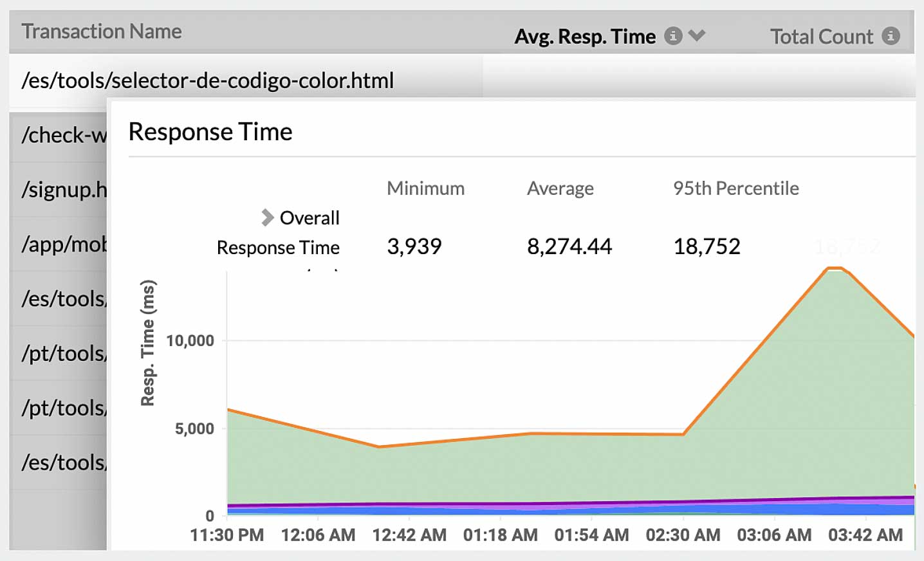Viewport: 924px width, 561px height.
Task: Click the sort chevron next to Avg. Resp. Time
Action: (x=696, y=37)
